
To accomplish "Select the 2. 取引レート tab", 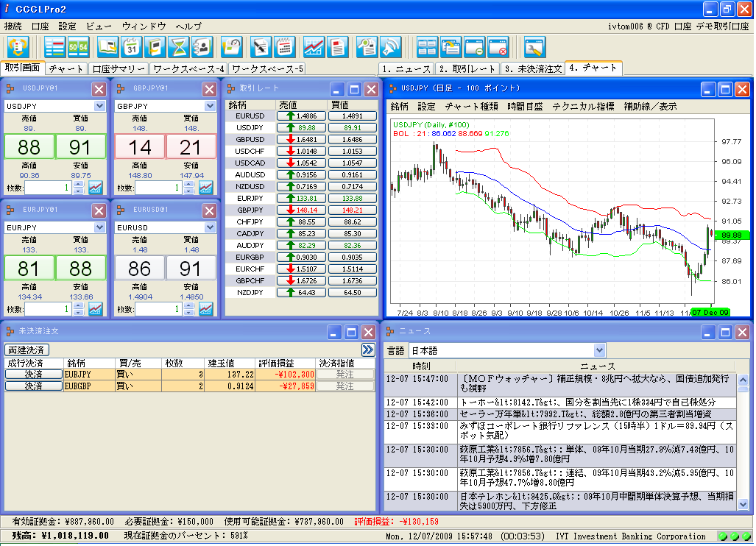I will click(x=467, y=69).
